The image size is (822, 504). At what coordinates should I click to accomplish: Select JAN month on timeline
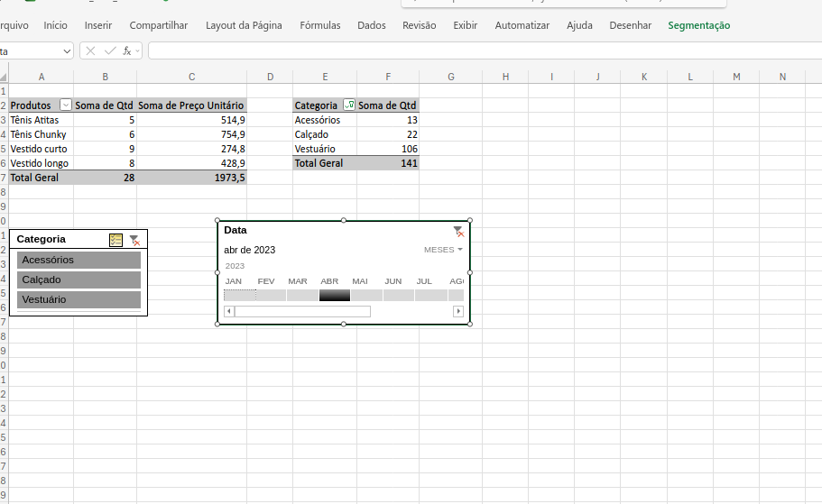[x=240, y=295]
